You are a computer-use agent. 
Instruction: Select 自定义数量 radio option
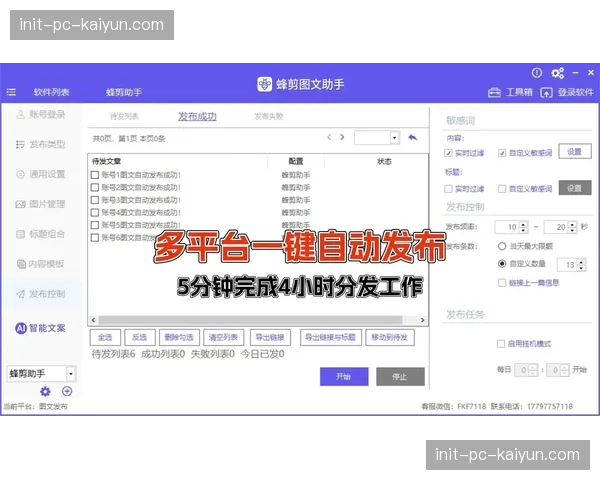click(502, 264)
